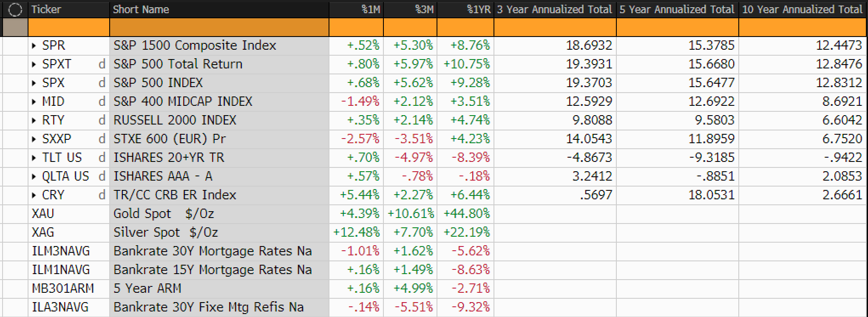Expand the SPR ticker row

tap(34, 45)
